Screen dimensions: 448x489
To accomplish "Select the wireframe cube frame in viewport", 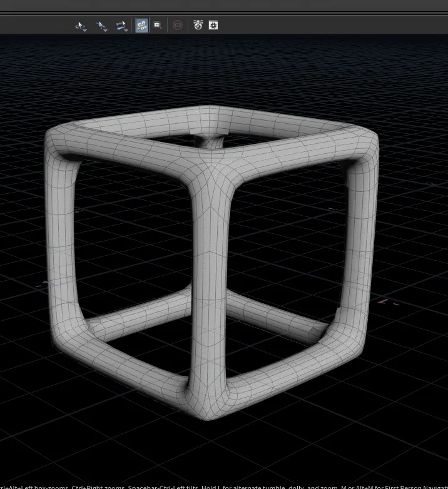I will pyautogui.click(x=211, y=262).
